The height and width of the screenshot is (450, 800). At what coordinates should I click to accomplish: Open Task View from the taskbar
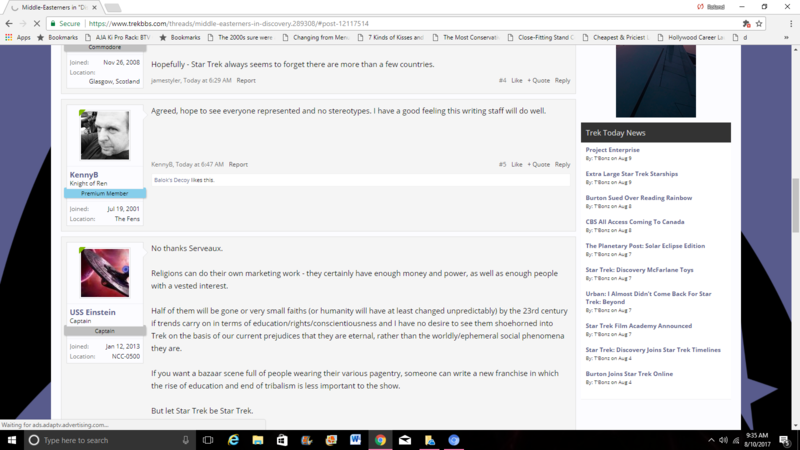point(208,440)
